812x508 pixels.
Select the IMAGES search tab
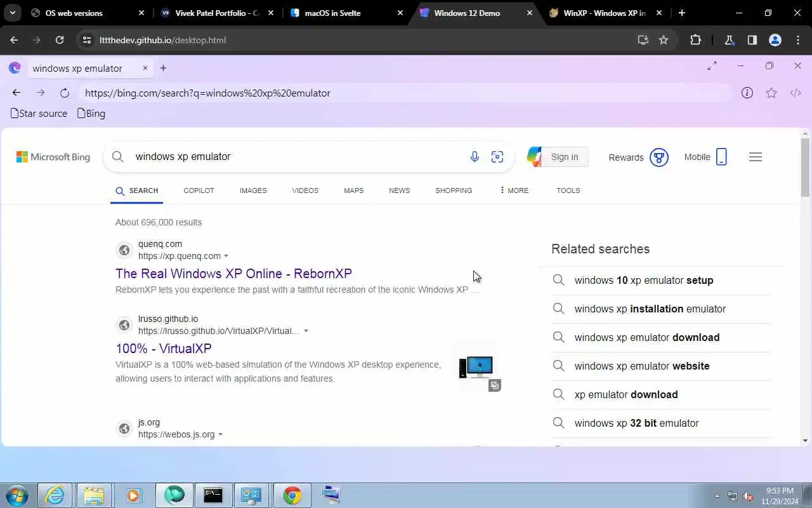tap(253, 190)
